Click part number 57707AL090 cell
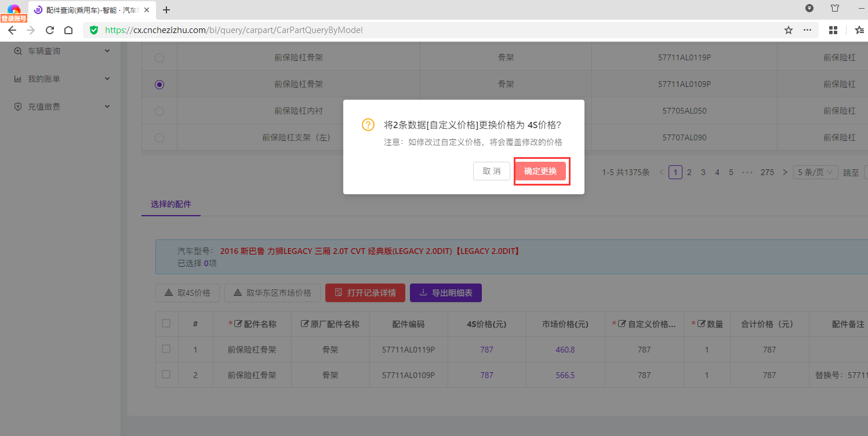The height and width of the screenshot is (436, 868). 684,137
